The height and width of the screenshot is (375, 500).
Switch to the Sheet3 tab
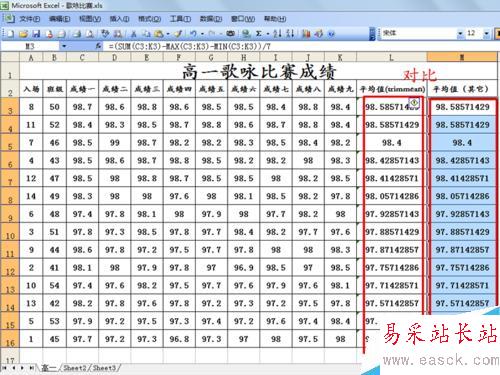[105, 368]
